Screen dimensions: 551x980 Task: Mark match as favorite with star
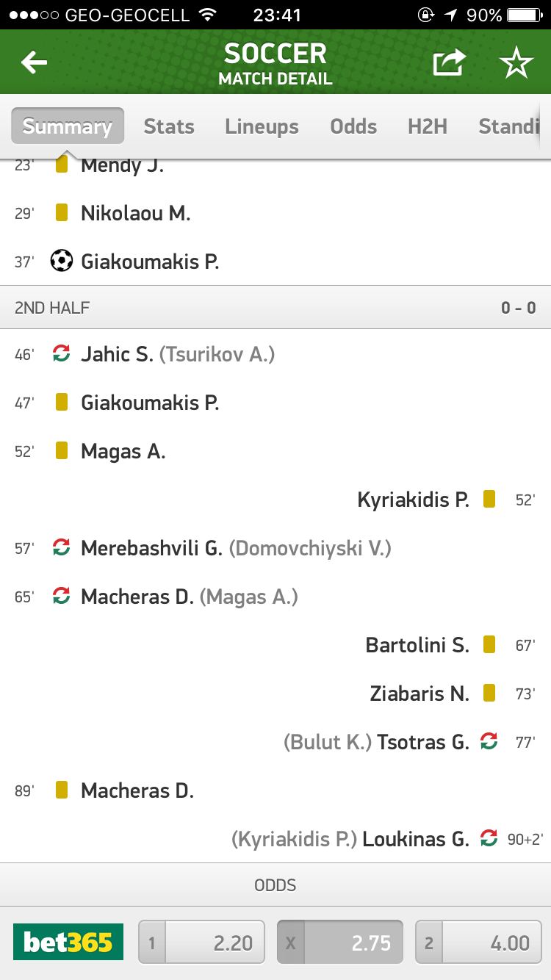pyautogui.click(x=516, y=63)
